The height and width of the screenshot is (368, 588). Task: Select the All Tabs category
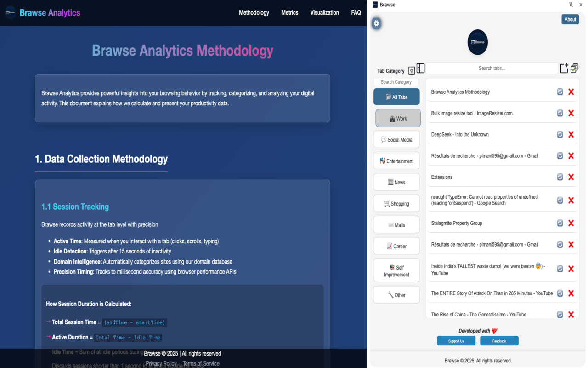pyautogui.click(x=396, y=97)
